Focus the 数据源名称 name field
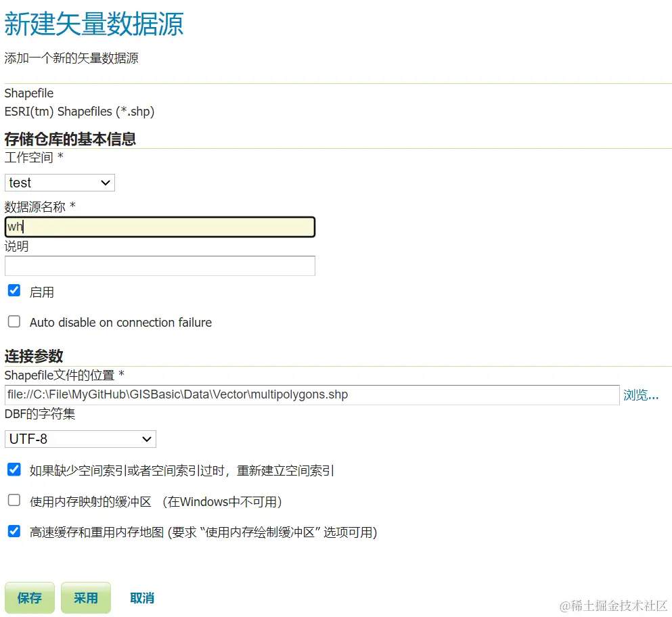Image resolution: width=672 pixels, height=617 pixels. (160, 227)
